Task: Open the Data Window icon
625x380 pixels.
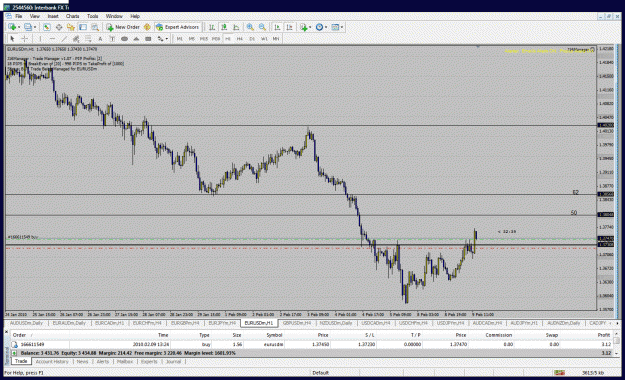Action: tap(59, 27)
